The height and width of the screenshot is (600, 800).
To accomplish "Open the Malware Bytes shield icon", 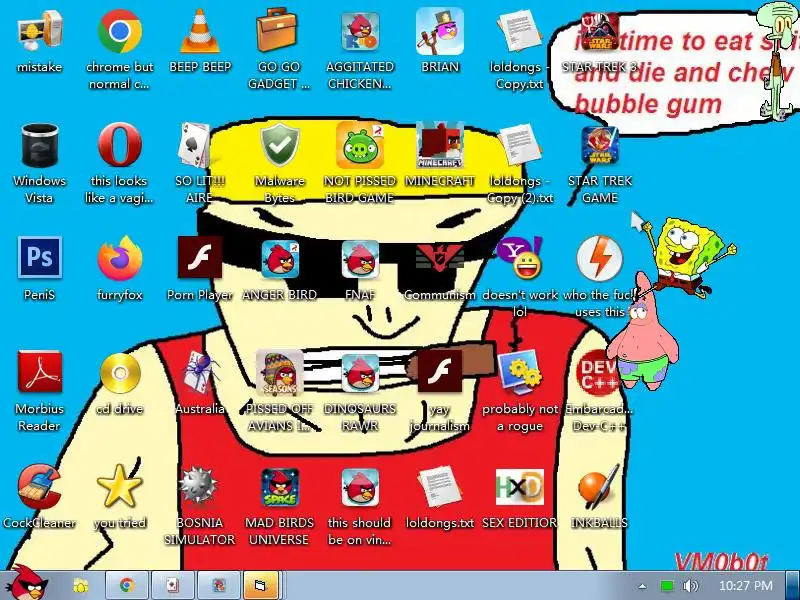I will tap(280, 146).
